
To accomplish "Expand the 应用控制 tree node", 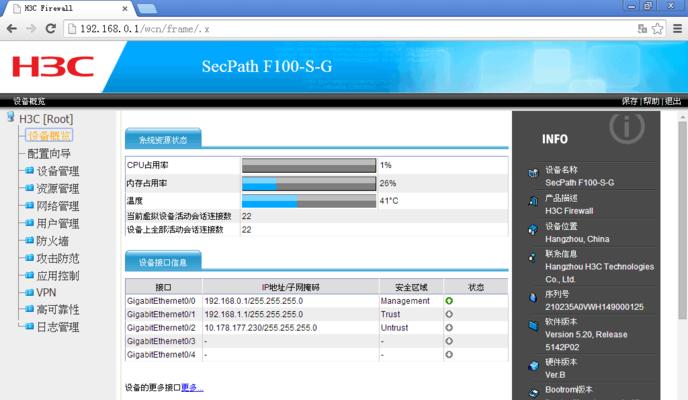I will click(29, 275).
